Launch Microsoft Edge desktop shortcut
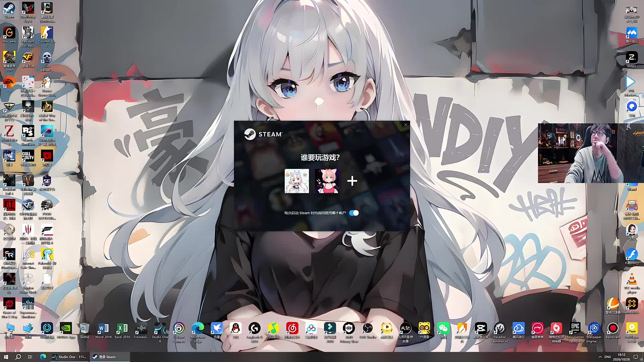Viewport: 644px width, 362px height. tap(198, 333)
